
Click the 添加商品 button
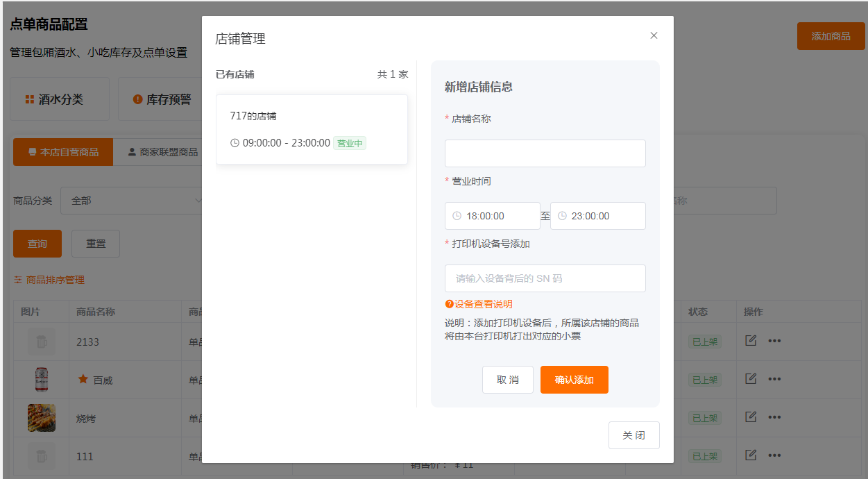[x=831, y=35]
